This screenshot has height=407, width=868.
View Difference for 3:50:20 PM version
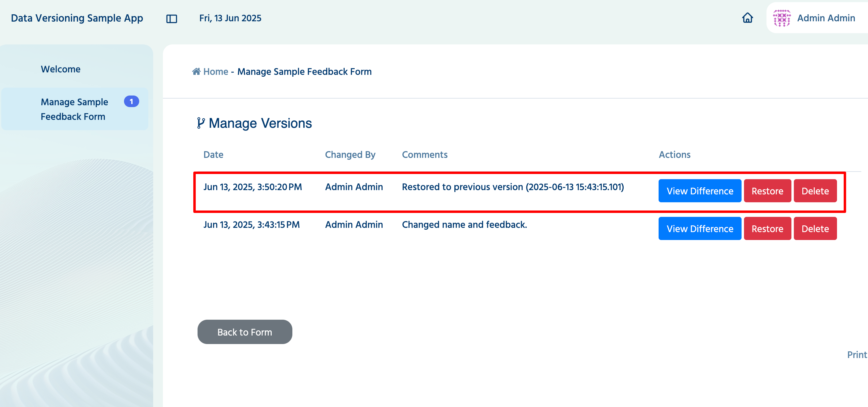click(x=700, y=191)
